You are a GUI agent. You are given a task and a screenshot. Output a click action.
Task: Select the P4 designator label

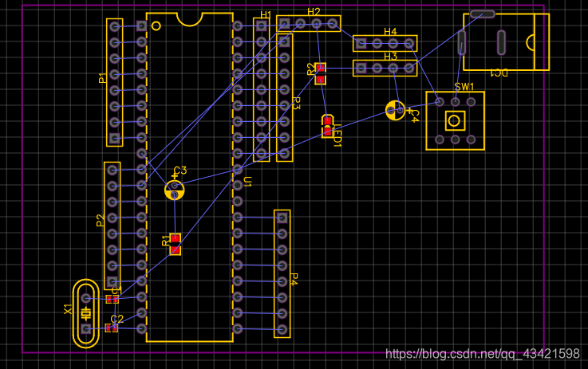point(294,279)
